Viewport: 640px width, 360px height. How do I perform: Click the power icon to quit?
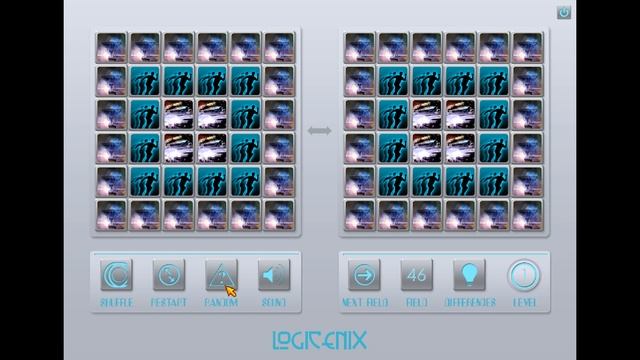point(564,13)
